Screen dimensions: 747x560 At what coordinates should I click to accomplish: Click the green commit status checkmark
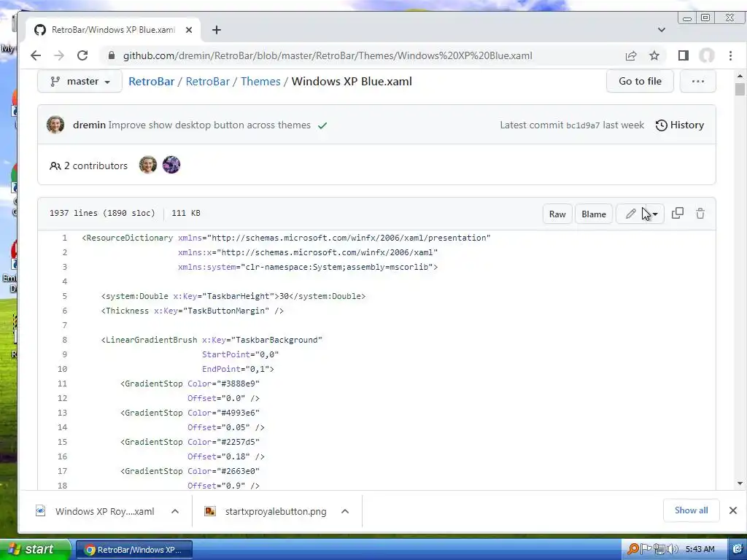pyautogui.click(x=322, y=125)
